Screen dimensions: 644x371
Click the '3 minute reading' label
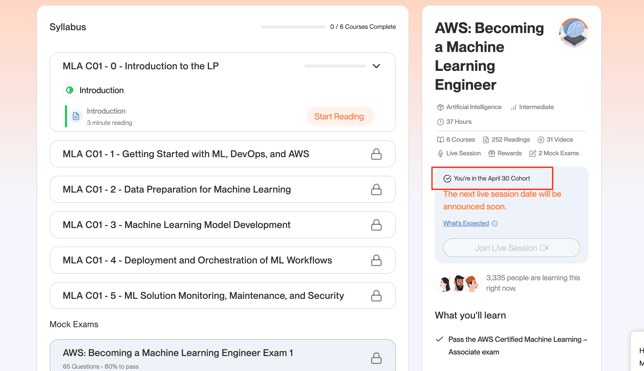click(x=109, y=123)
